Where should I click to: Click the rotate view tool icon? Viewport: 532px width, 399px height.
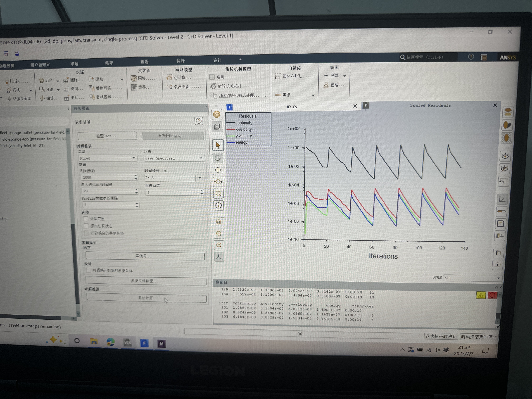(218, 158)
